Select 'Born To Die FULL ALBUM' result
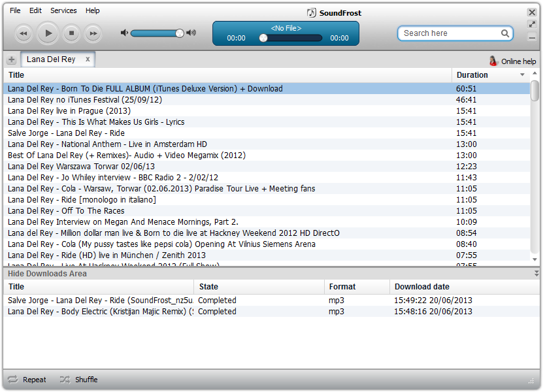 (267, 89)
